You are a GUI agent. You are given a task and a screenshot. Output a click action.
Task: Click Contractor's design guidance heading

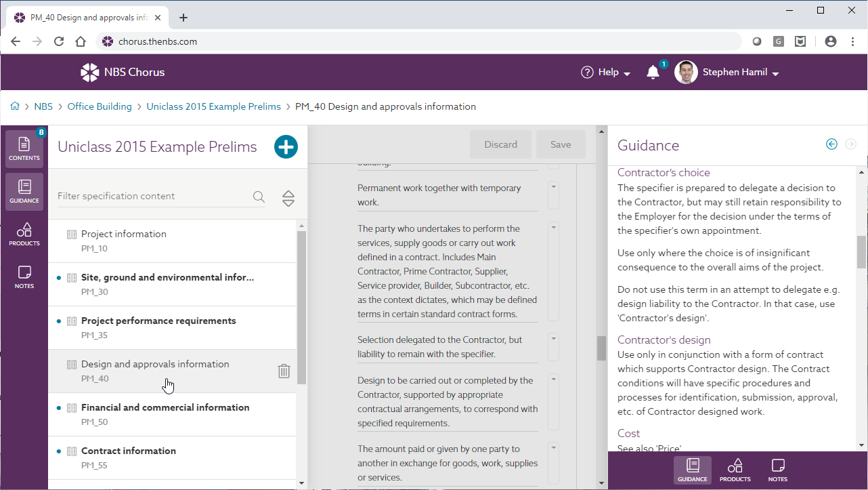coord(664,340)
